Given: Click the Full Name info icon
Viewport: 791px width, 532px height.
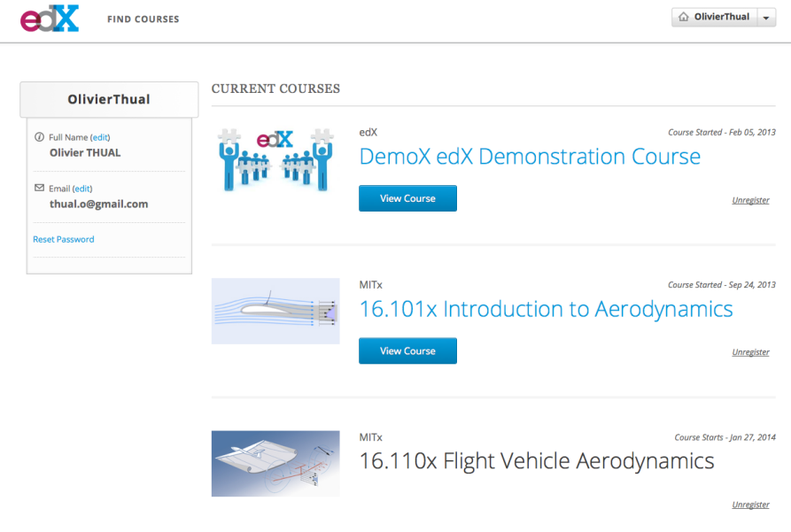Looking at the screenshot, I should 39,137.
